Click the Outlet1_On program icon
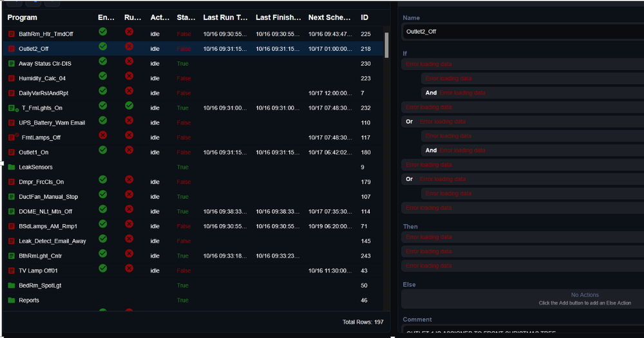 point(12,153)
